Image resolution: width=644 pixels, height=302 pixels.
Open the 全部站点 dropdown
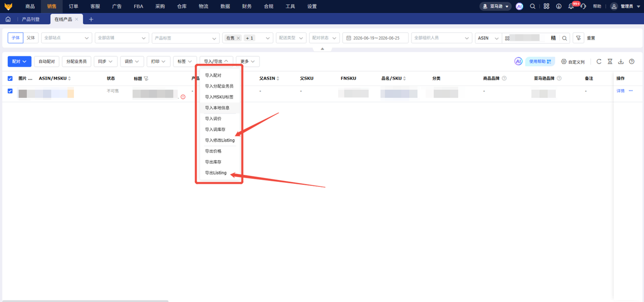point(66,38)
